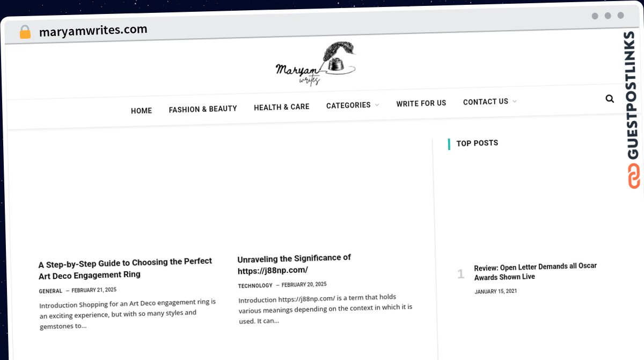
Task: Open the Home menu item
Action: [x=142, y=111]
